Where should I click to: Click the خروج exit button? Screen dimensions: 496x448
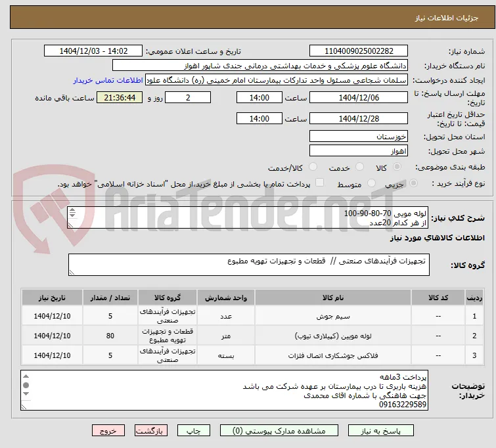tap(108, 431)
